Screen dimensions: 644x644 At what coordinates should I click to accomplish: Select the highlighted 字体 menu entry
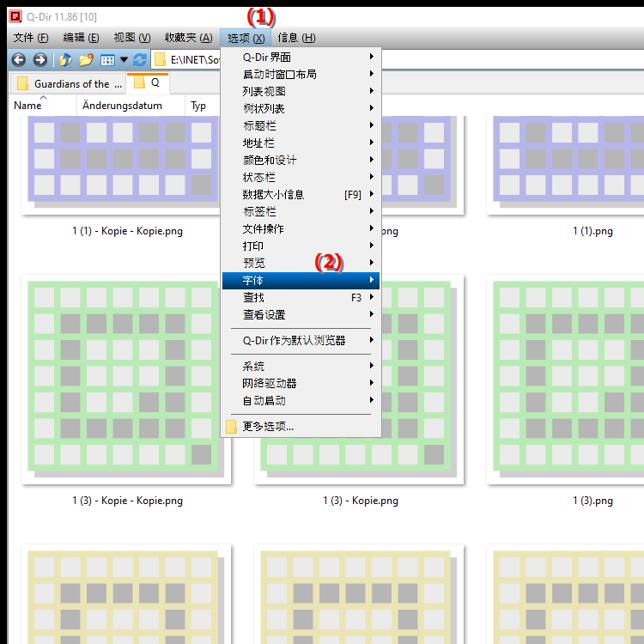click(301, 281)
